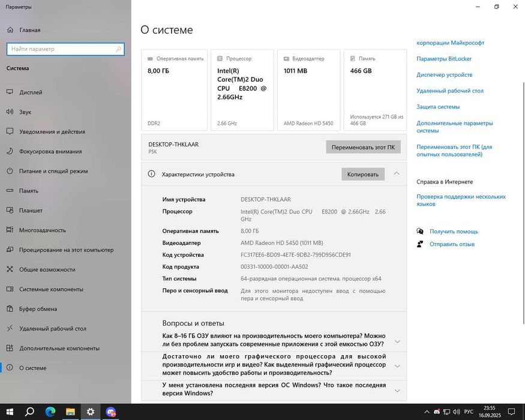Open the Параметры BitLocker link
The image size is (525, 420).
click(444, 59)
